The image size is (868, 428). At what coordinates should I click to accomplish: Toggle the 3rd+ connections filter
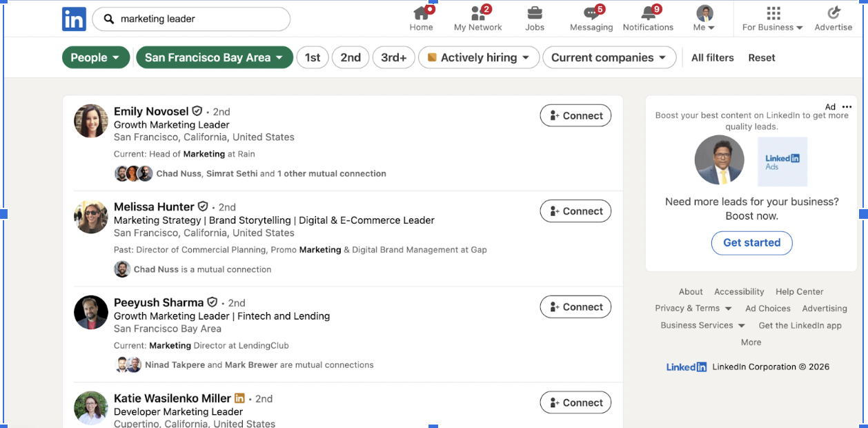click(394, 58)
